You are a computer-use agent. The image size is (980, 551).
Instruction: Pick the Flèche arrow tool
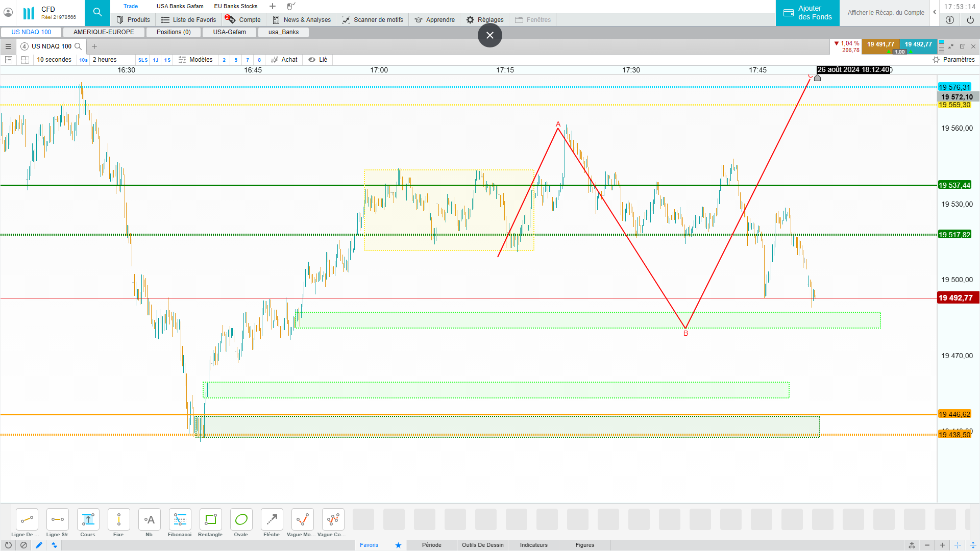[x=272, y=520]
